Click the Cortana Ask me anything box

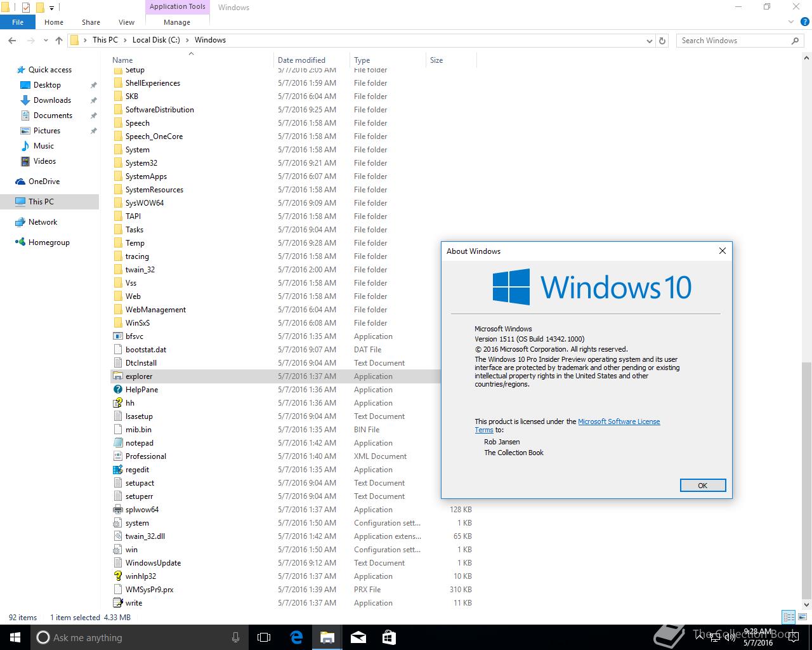(139, 637)
